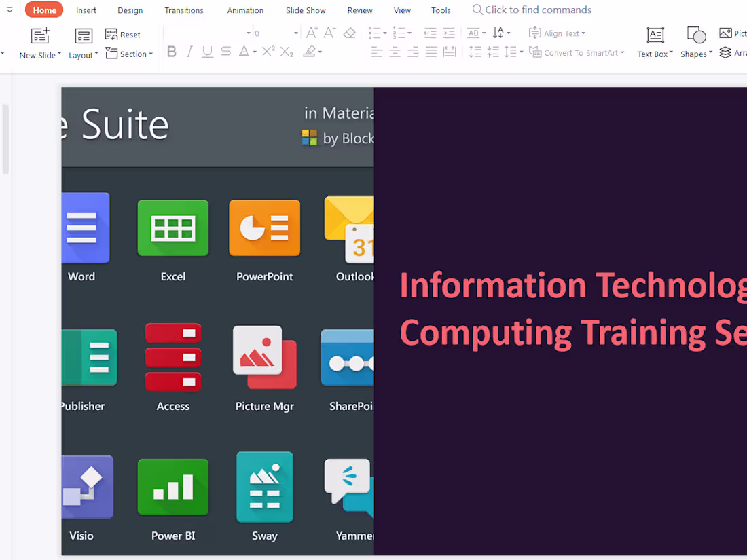Image resolution: width=747 pixels, height=560 pixels.
Task: Open the Shapes gallery
Action: tap(696, 42)
